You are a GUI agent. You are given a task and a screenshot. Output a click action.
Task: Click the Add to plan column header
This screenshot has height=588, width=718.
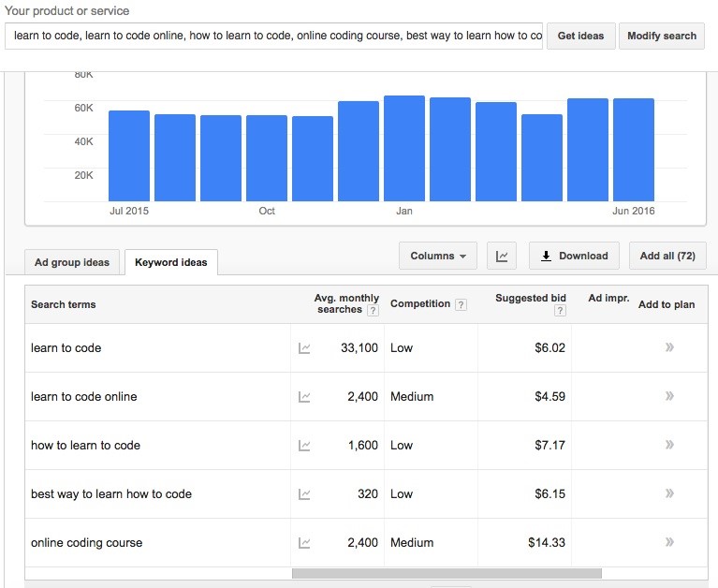pos(667,304)
